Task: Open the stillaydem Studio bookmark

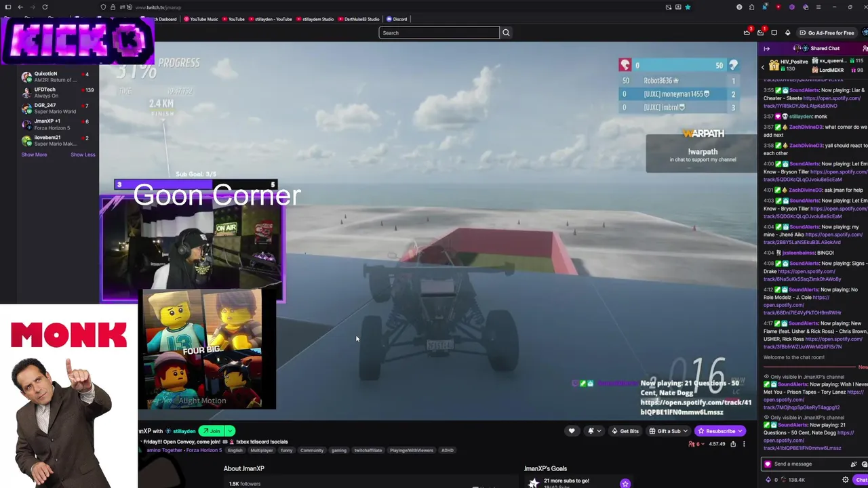Action: (315, 19)
